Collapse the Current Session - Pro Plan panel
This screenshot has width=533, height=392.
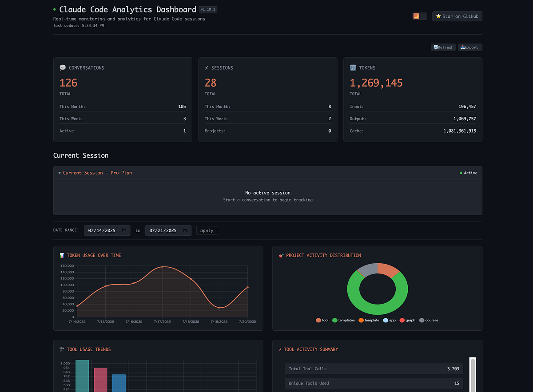pyautogui.click(x=60, y=173)
